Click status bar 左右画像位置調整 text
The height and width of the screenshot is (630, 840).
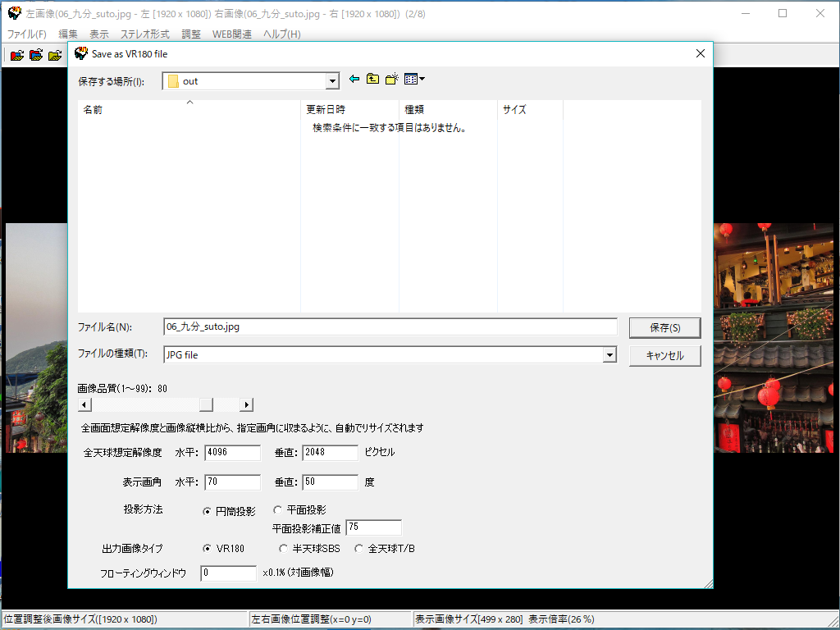click(x=311, y=619)
